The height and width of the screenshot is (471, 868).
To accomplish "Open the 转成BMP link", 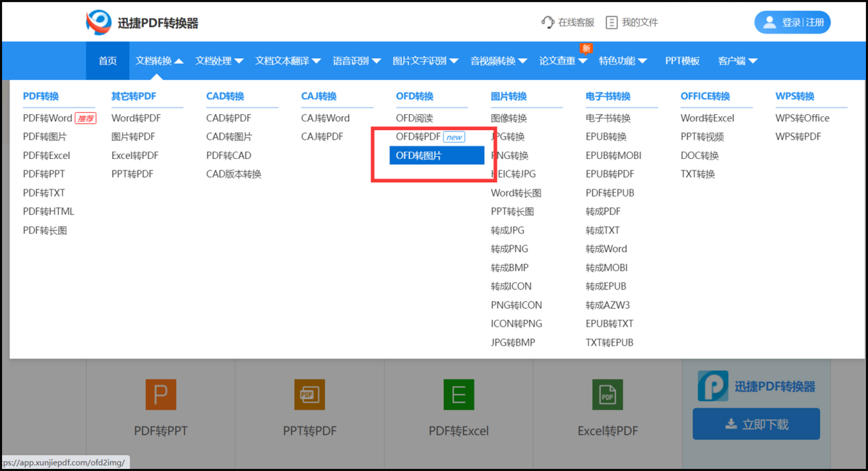I will 509,268.
